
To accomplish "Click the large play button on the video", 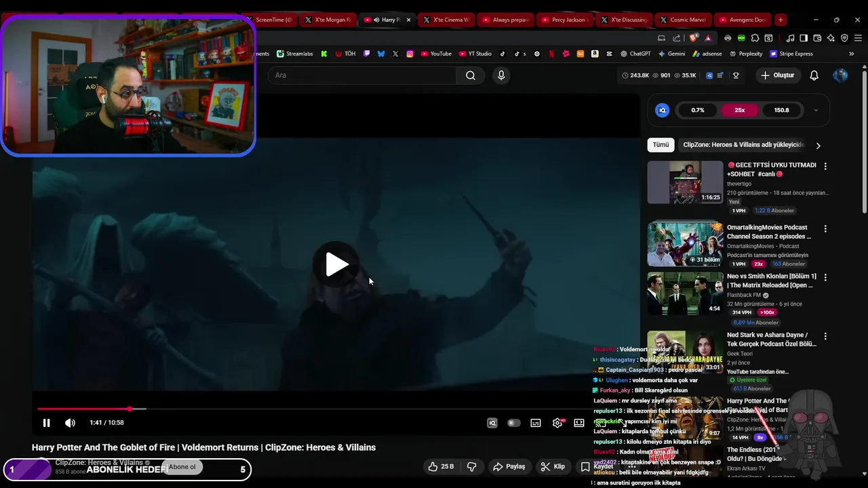I will [336, 264].
